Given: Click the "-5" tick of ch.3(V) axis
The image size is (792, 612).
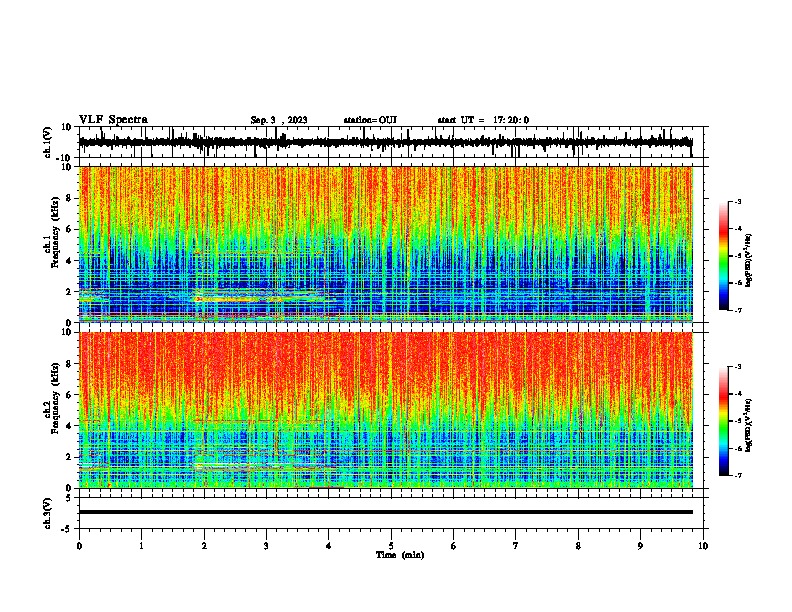Looking at the screenshot, I should click(x=68, y=529).
